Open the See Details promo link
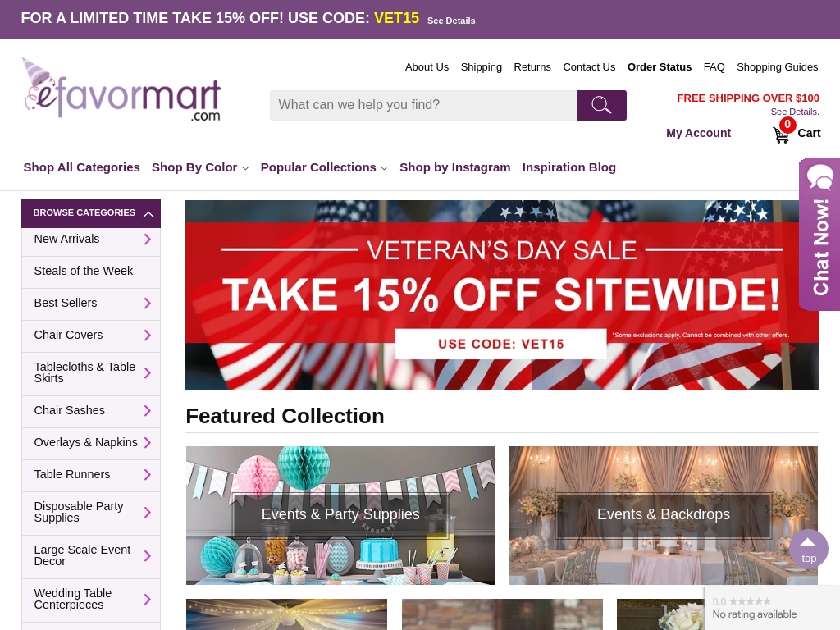This screenshot has width=840, height=630. coord(451,21)
